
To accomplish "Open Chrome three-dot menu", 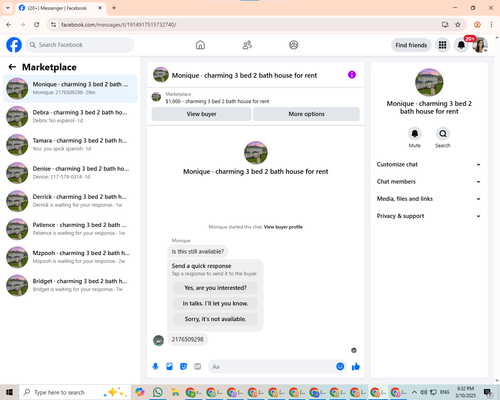I will (491, 24).
